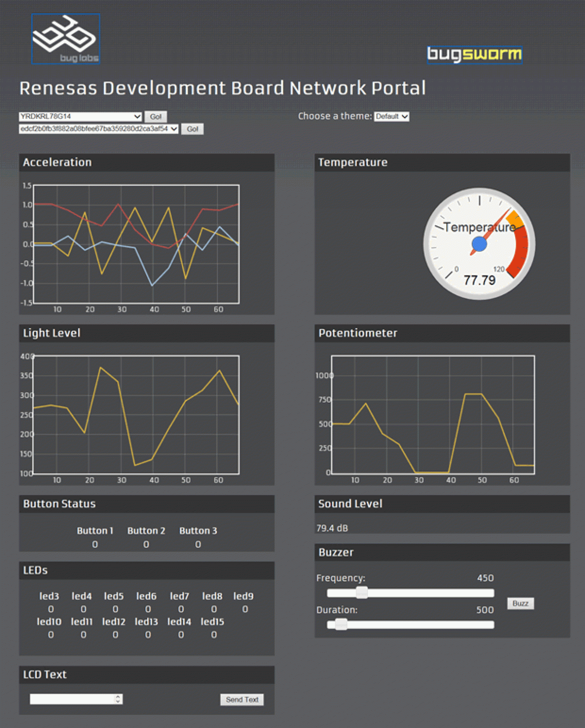The height and width of the screenshot is (728, 585).
Task: Click the Button 2 status value
Action: 146,544
